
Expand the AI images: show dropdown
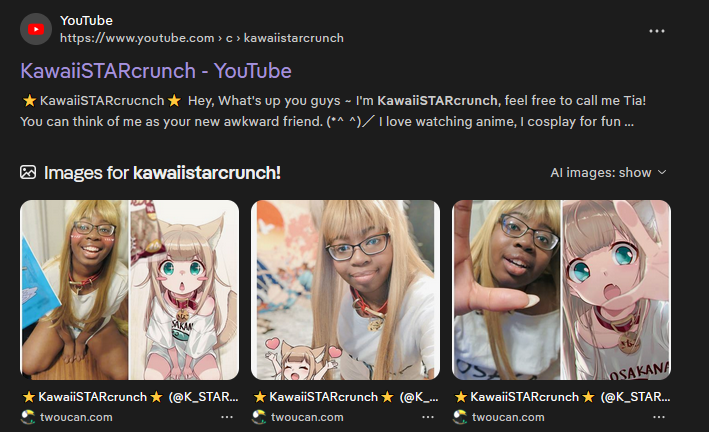[608, 173]
